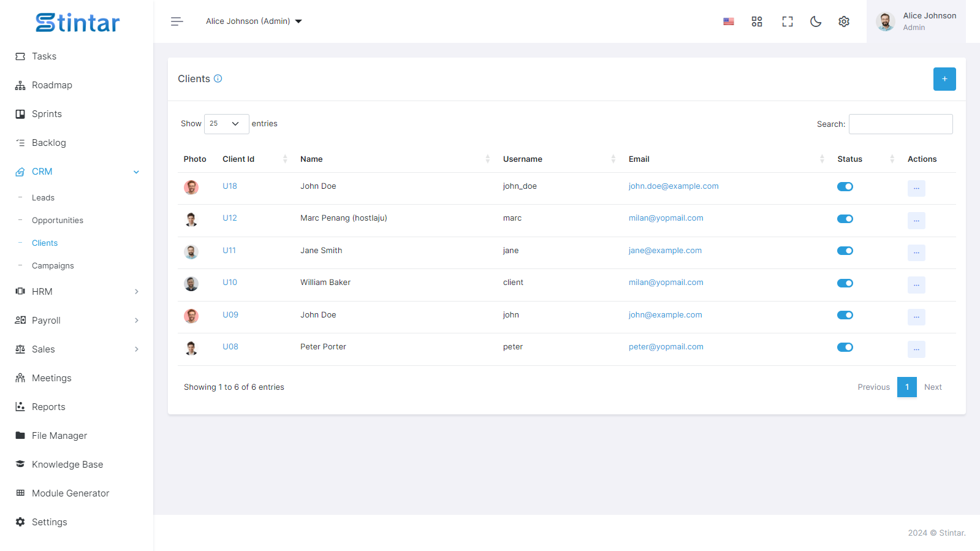Click the Knowledge Base sidebar icon
This screenshot has height=551, width=980.
pos(20,465)
